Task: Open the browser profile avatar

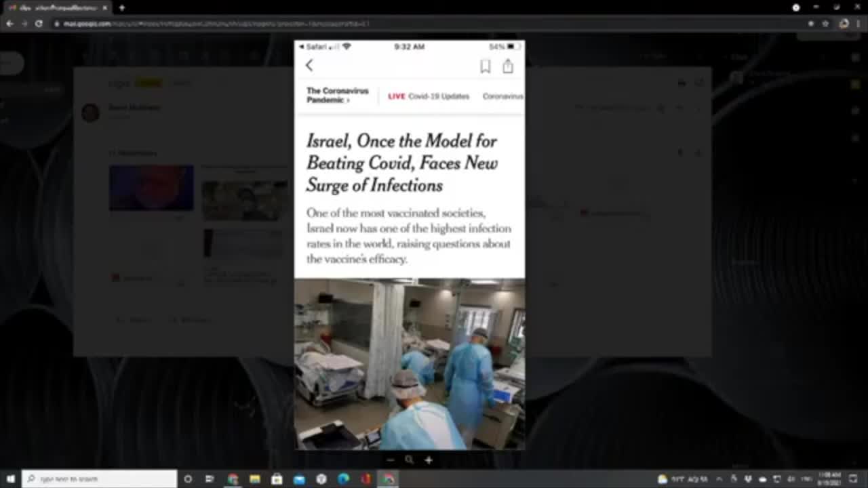Action: (844, 23)
